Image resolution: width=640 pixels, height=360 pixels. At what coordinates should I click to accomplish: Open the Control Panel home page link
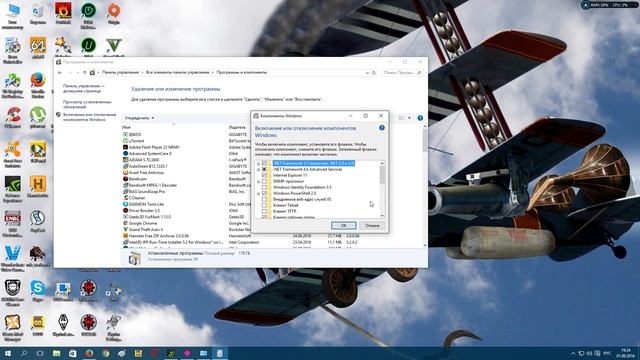[84, 89]
